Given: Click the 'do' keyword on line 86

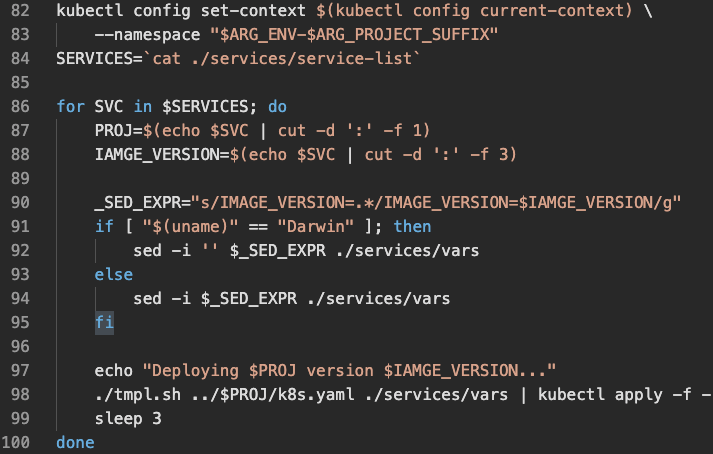Looking at the screenshot, I should tap(277, 106).
